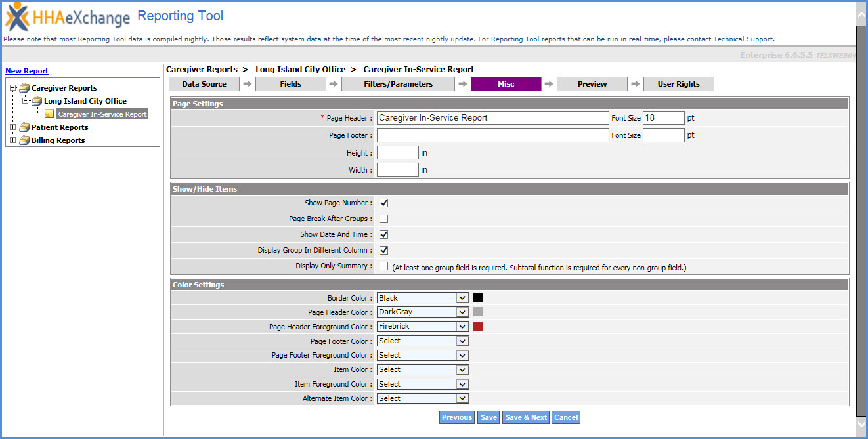Expand the Patient Reports tree node
868x439 pixels.
[13, 127]
